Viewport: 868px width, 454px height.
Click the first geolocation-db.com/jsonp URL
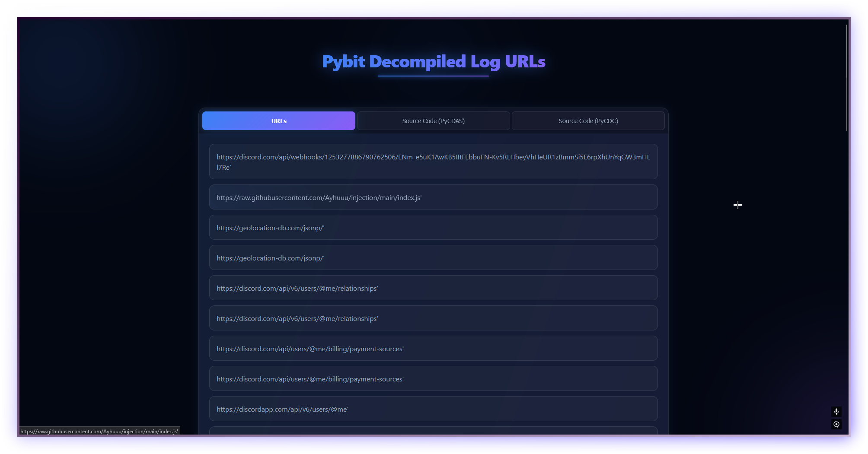click(434, 228)
